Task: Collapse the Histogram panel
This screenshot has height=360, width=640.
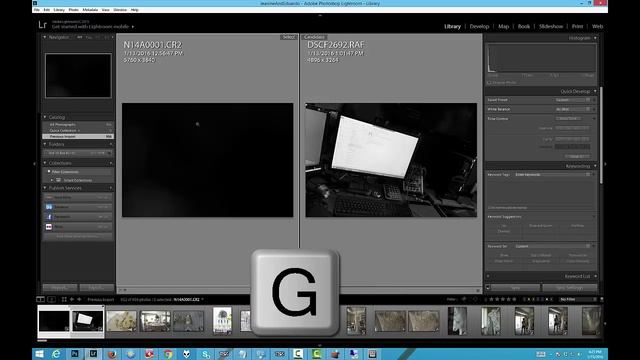Action: 595,38
